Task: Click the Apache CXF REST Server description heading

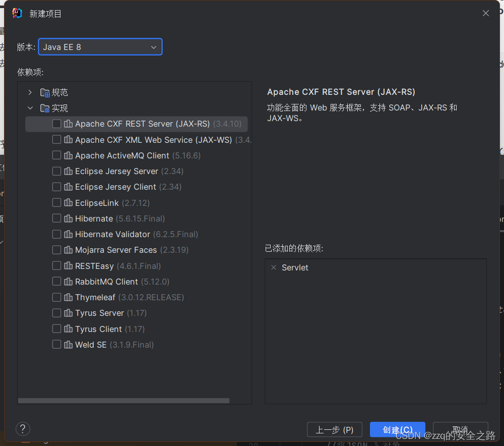Action: click(x=341, y=92)
